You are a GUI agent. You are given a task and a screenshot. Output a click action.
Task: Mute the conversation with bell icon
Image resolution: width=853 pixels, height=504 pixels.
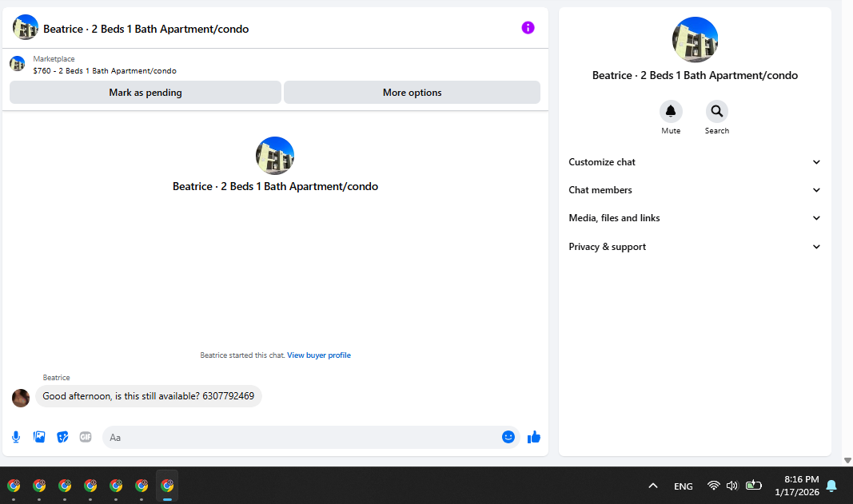(x=671, y=112)
